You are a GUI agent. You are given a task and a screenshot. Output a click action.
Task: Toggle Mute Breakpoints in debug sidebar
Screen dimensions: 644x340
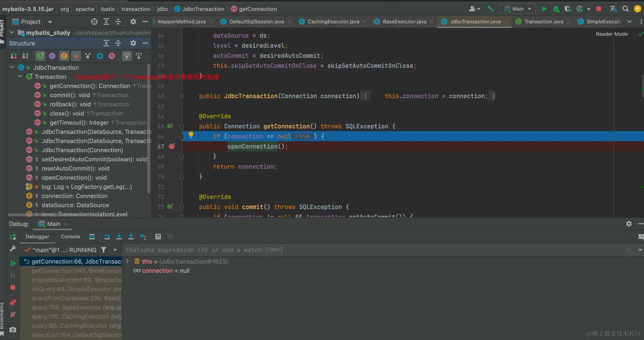point(13,314)
